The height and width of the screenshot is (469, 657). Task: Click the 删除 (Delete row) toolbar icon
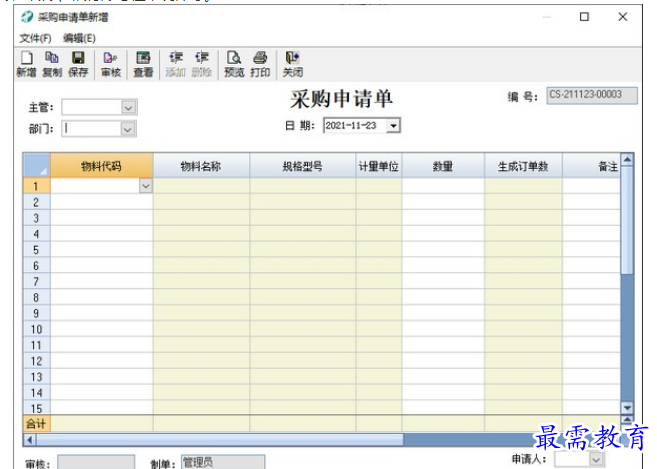point(202,64)
